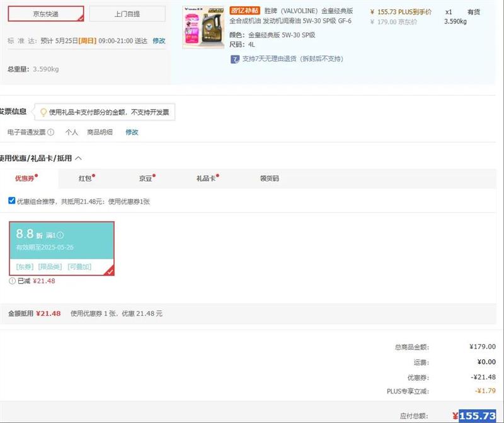Image resolution: width=504 pixels, height=423 pixels.
Task: Click 支持7天无理由退货 text
Action: 292,59
